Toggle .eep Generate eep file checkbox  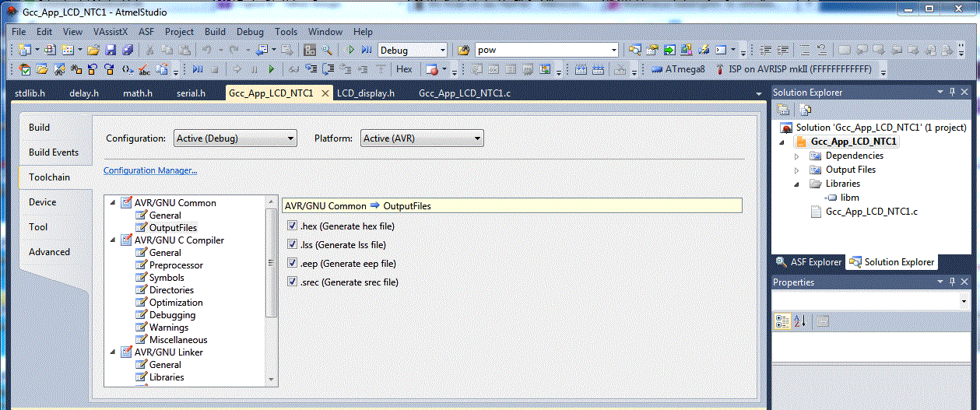(x=293, y=264)
